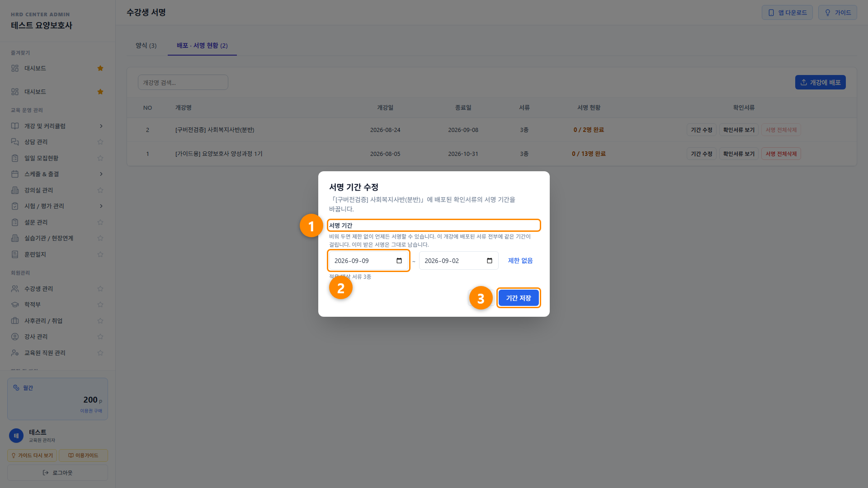Open 확인서류 보기 for 요양보호사 양성과정 1기

coord(739,154)
